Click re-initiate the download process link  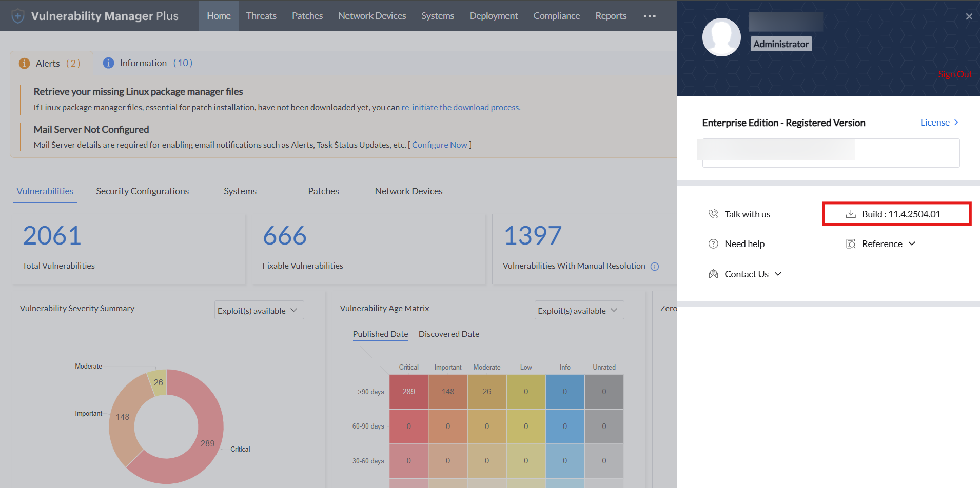coord(461,108)
